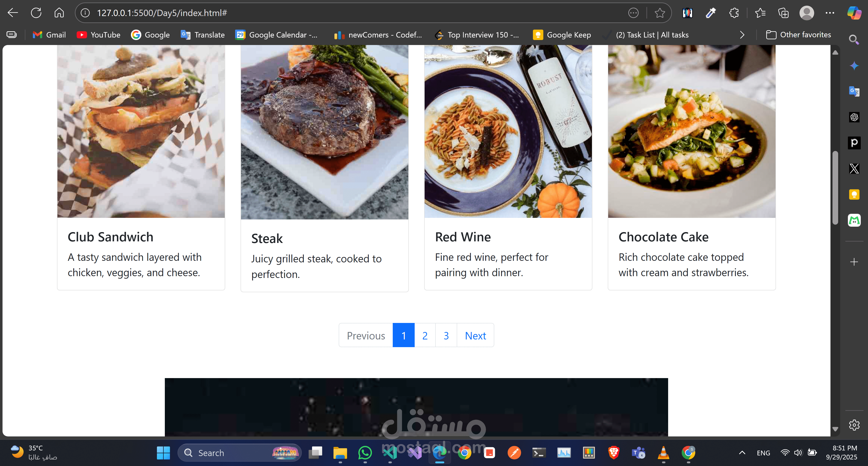Open the sidebar search icon
The image size is (868, 466).
[x=854, y=40]
